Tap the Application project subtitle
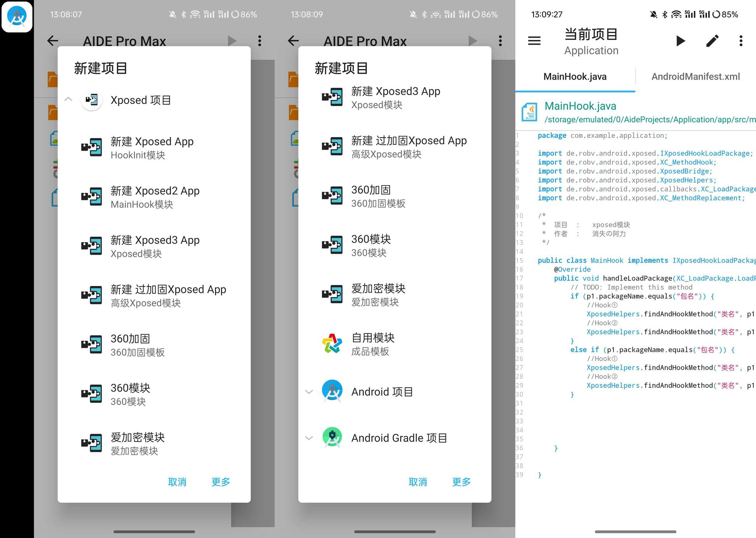Image resolution: width=756 pixels, height=538 pixels. 591,50
